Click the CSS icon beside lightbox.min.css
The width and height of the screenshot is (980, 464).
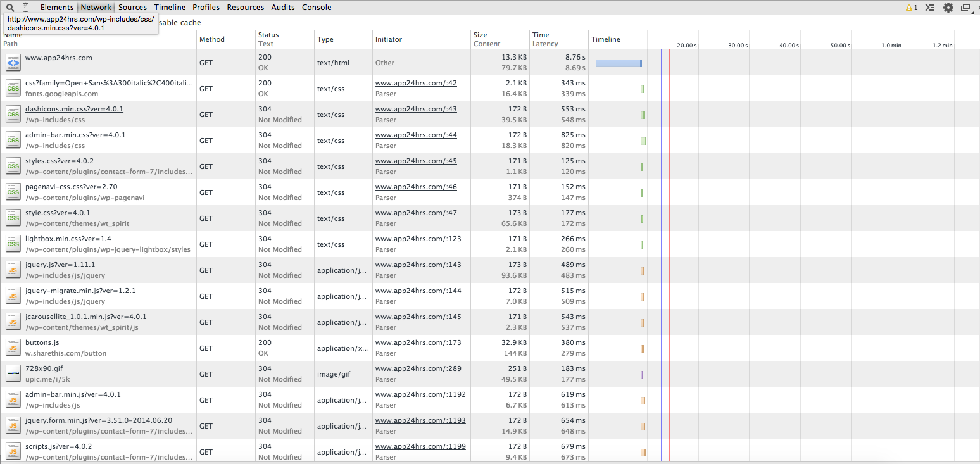[13, 244]
